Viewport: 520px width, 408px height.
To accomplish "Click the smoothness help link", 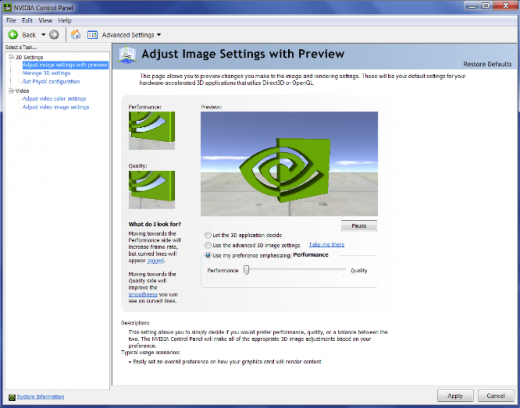I will [x=143, y=294].
